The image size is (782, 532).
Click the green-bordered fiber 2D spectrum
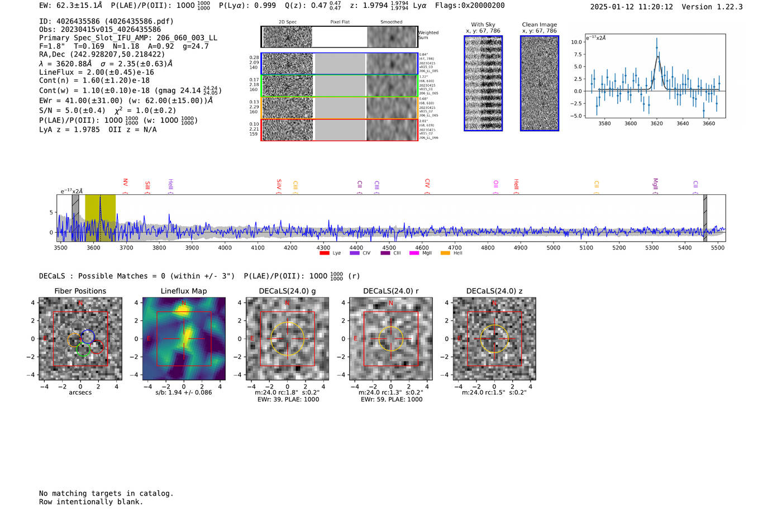(x=340, y=86)
